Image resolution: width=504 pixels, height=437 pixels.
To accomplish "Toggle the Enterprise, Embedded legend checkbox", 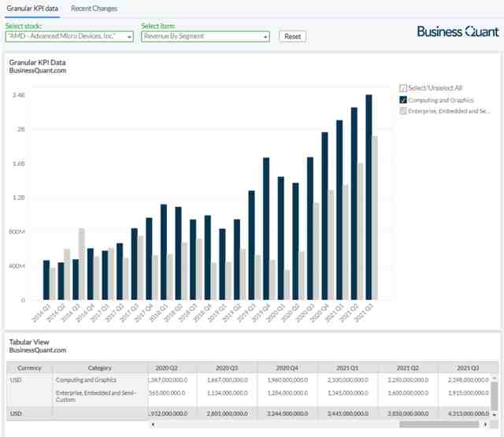I will pos(403,111).
